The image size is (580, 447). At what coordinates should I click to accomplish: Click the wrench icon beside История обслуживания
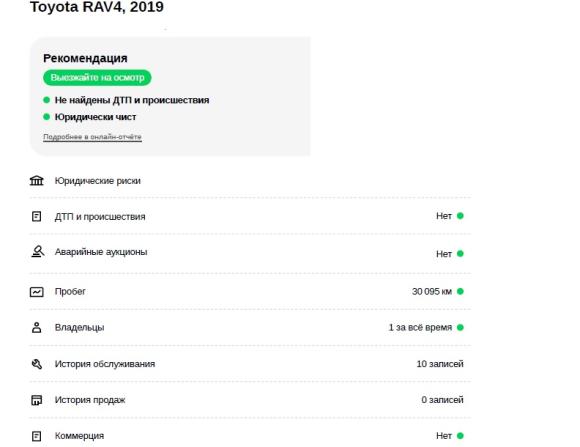coord(37,364)
